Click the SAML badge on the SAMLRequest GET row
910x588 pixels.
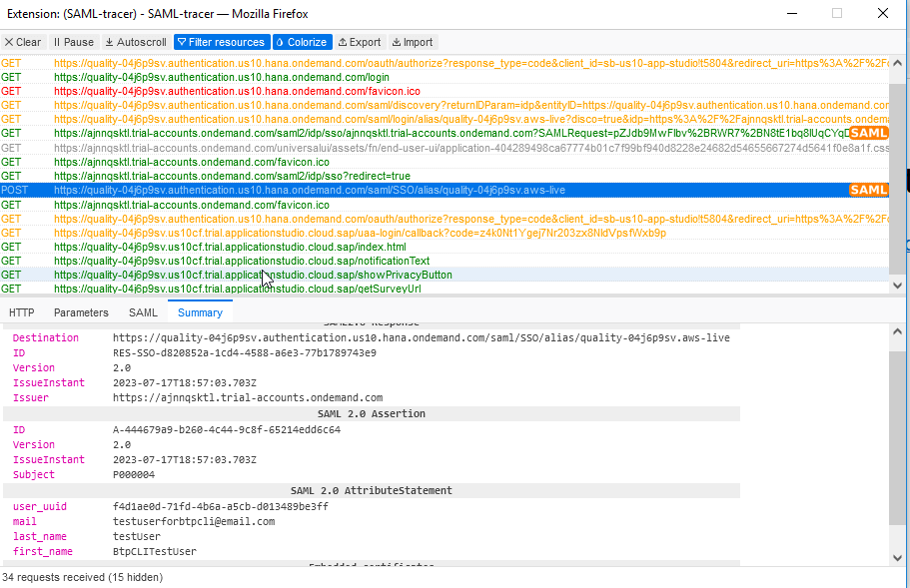pyautogui.click(x=868, y=133)
